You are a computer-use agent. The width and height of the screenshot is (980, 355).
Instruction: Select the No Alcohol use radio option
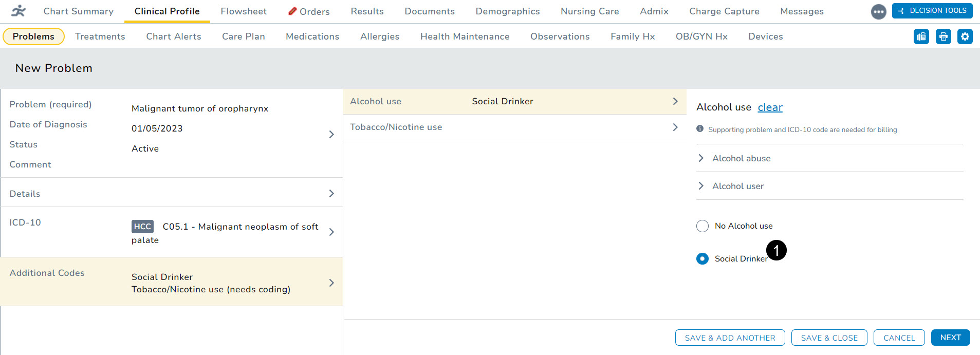pyautogui.click(x=702, y=226)
